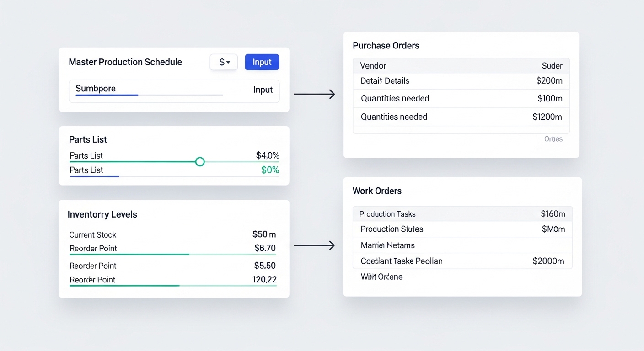Select the Coedlant Taske Peolian row
Screen dimensions: 644x351
[462, 261]
